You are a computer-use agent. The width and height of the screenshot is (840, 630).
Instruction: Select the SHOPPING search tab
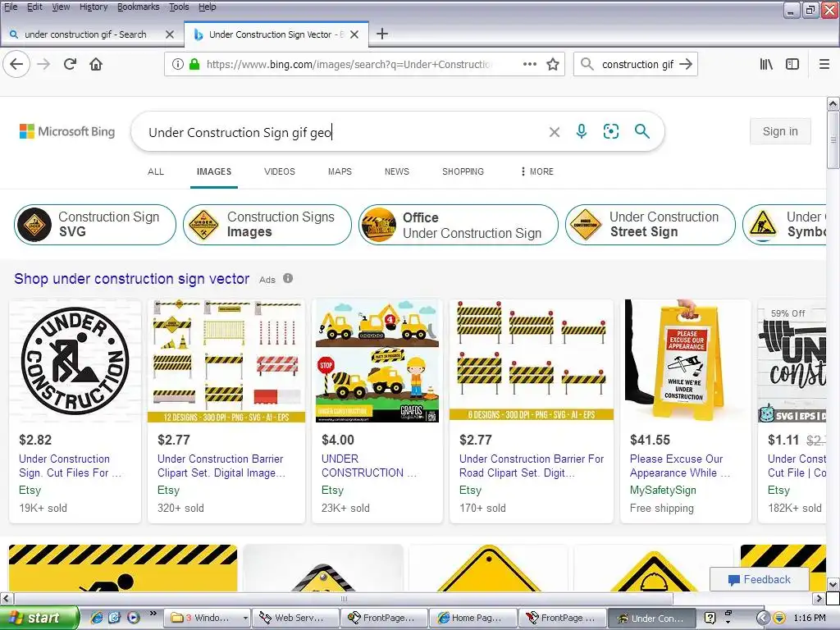463,171
